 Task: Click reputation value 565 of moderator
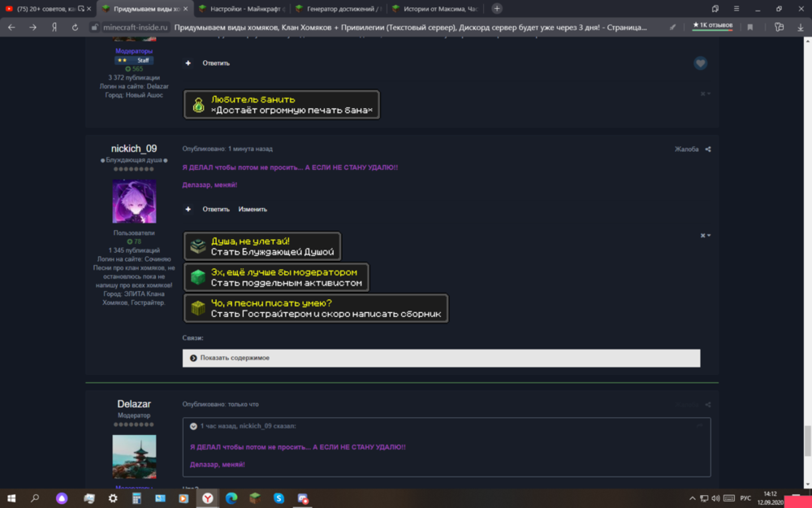(134, 69)
